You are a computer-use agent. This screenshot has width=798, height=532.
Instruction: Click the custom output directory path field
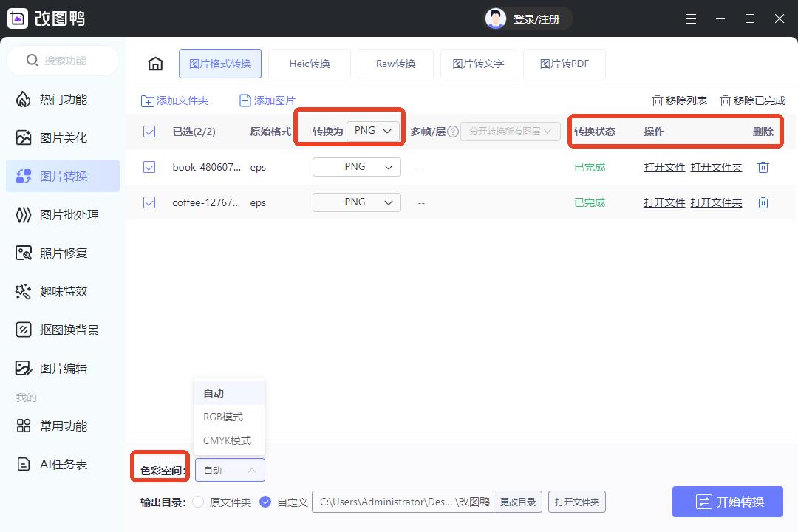[403, 502]
